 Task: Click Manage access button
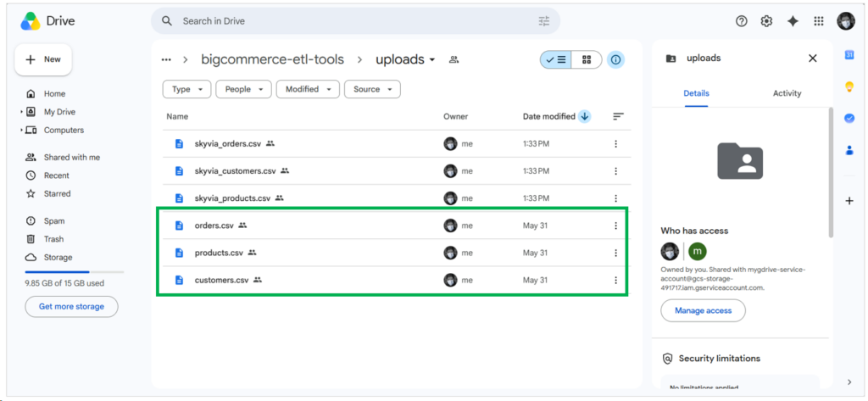703,311
